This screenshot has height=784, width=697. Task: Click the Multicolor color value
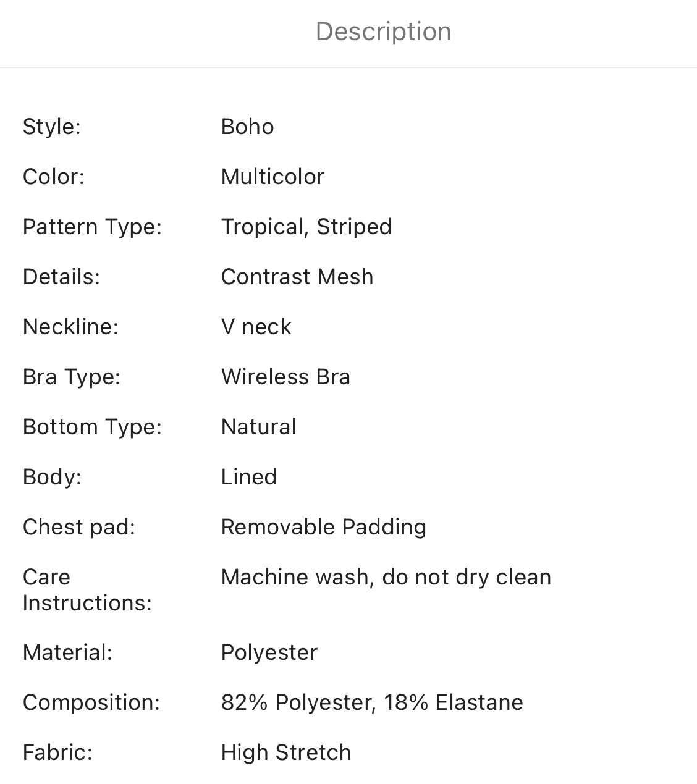[272, 177]
